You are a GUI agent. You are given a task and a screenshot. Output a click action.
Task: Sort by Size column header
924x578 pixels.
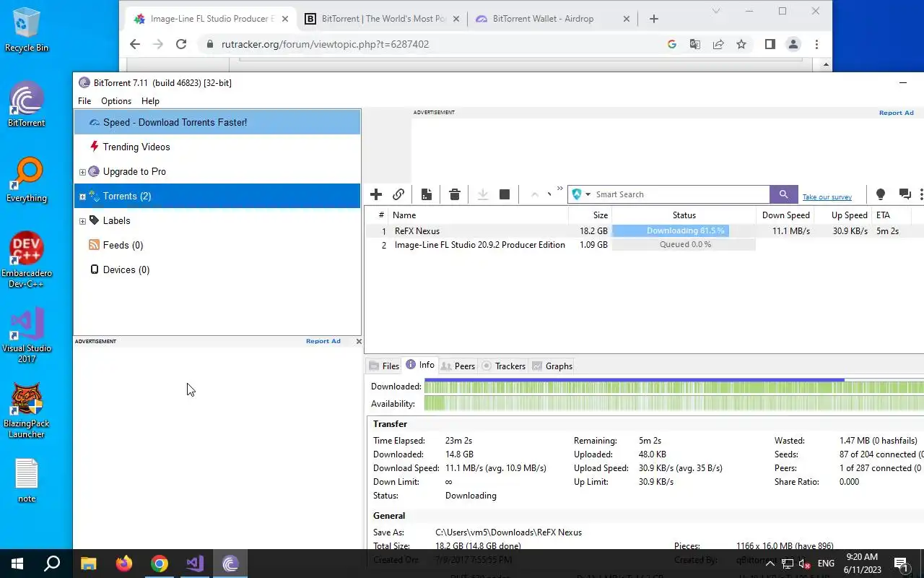(590, 215)
